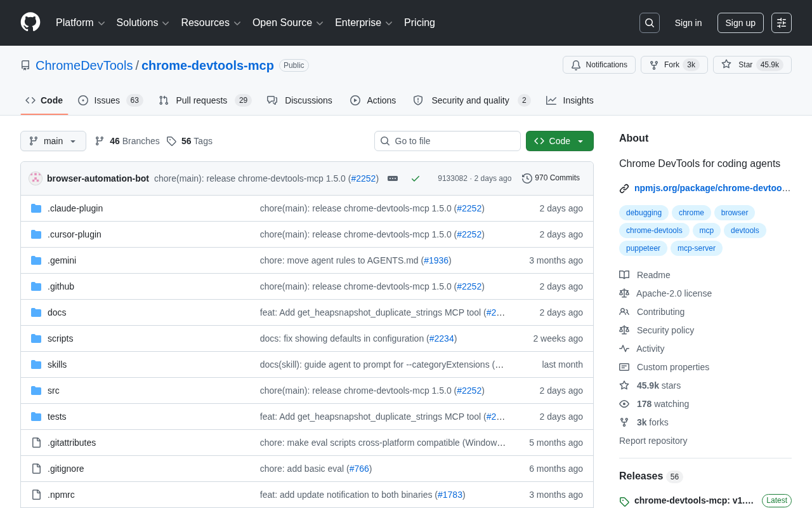This screenshot has height=508, width=812.
Task: Click the Notifications bell button
Action: coord(599,65)
